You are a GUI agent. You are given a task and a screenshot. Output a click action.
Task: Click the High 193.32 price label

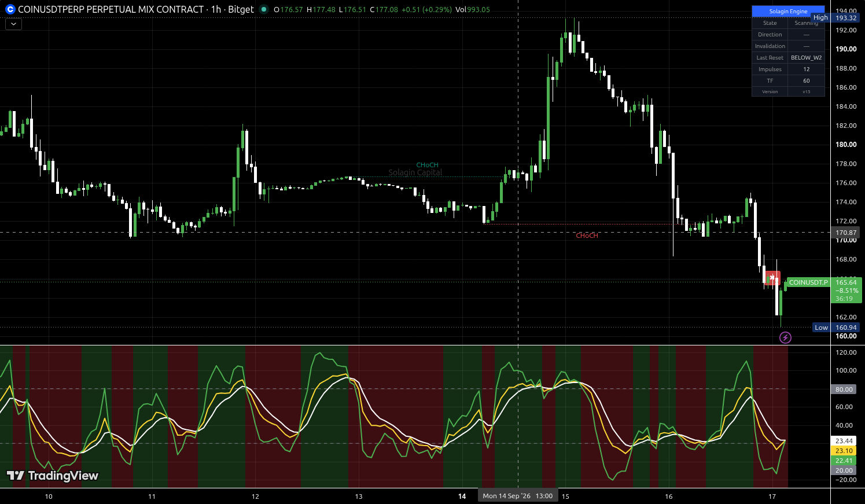pos(837,18)
